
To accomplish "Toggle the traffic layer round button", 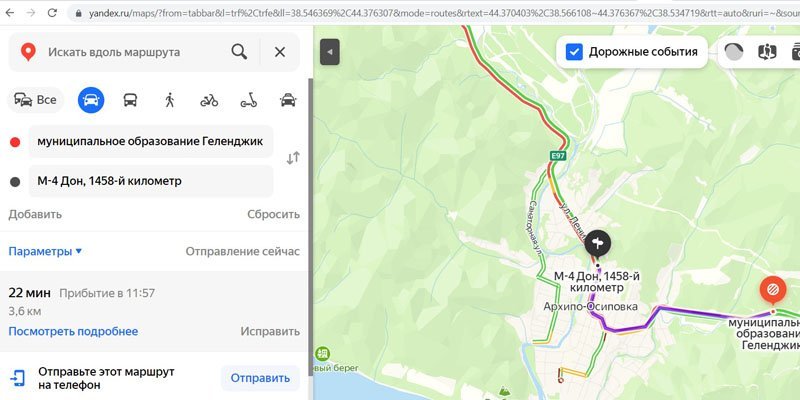I will point(734,52).
